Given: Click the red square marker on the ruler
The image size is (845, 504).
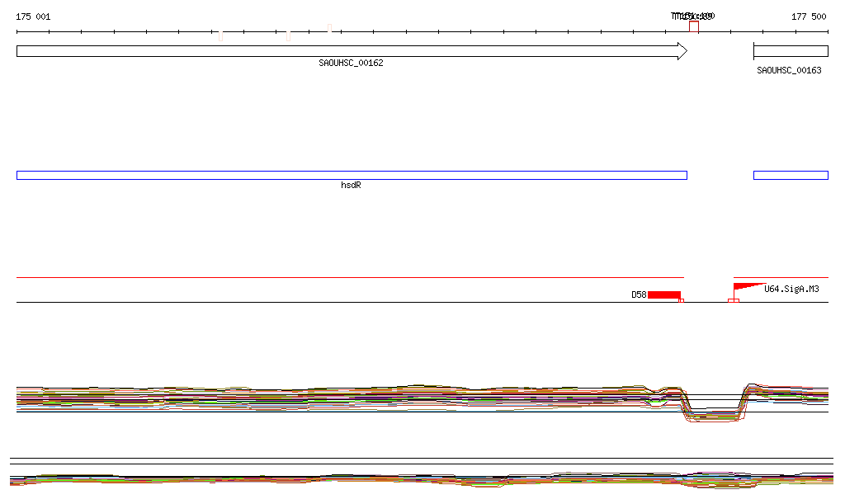Looking at the screenshot, I should point(694,26).
